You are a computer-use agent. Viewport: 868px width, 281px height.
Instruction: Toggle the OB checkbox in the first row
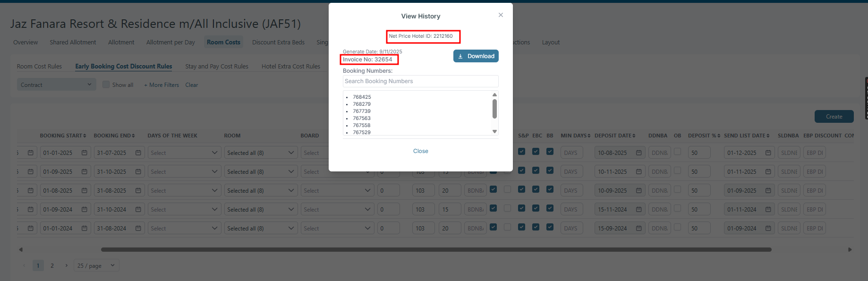coord(677,152)
